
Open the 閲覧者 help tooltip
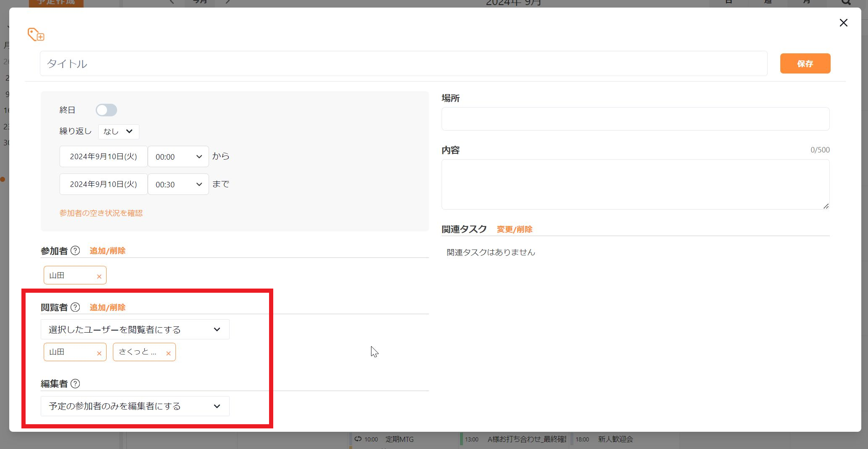[75, 307]
